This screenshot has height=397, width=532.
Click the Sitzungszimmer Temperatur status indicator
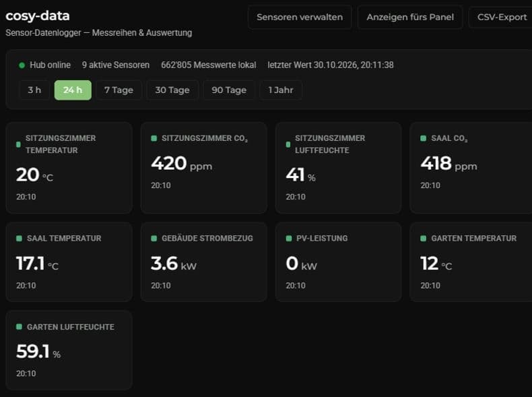pos(18,144)
